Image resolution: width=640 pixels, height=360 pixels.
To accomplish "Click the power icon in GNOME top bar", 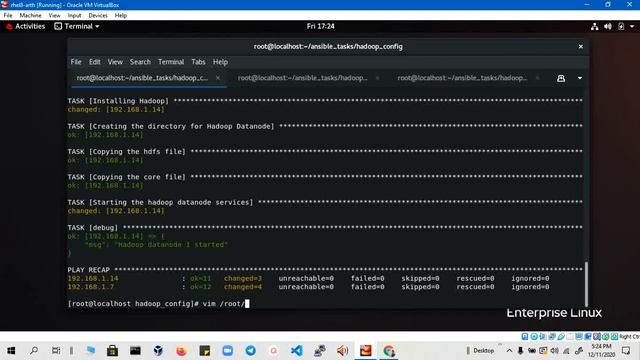I will (621, 26).
